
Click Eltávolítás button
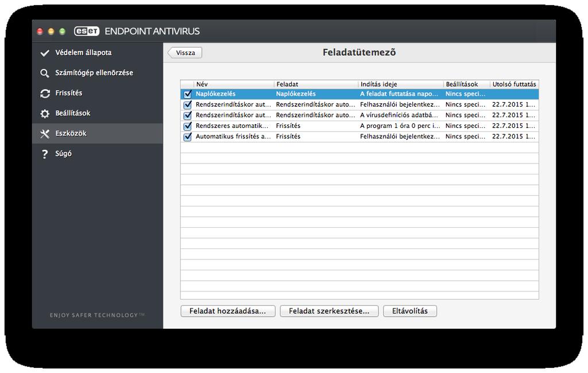(x=410, y=311)
